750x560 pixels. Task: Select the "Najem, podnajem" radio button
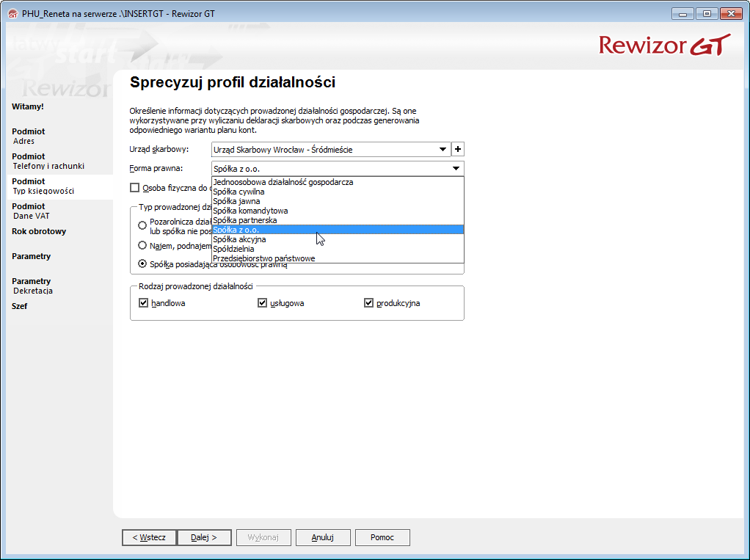(x=143, y=245)
